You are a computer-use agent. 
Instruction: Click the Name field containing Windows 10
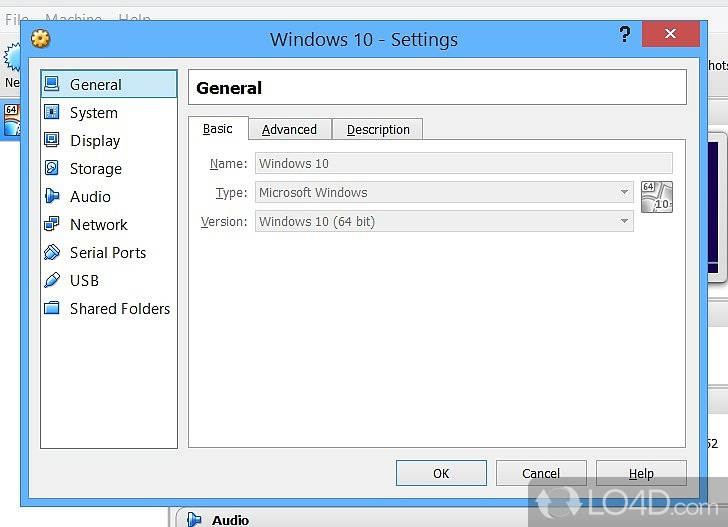click(463, 163)
